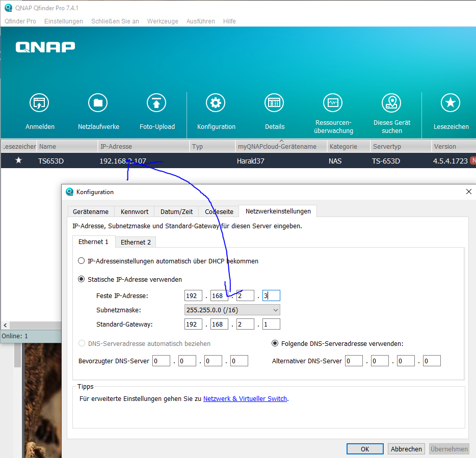
Task: Click third octet field of Feste IP-Adresse
Action: tap(245, 295)
